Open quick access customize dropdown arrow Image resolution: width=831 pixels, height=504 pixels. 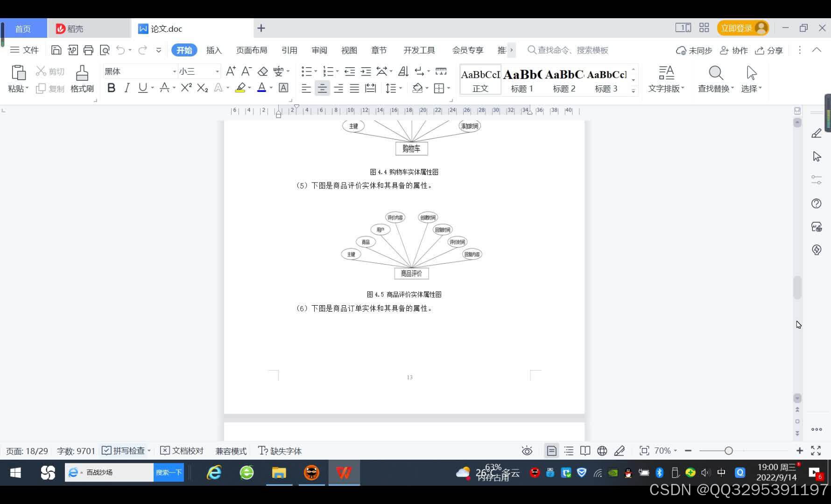point(159,50)
